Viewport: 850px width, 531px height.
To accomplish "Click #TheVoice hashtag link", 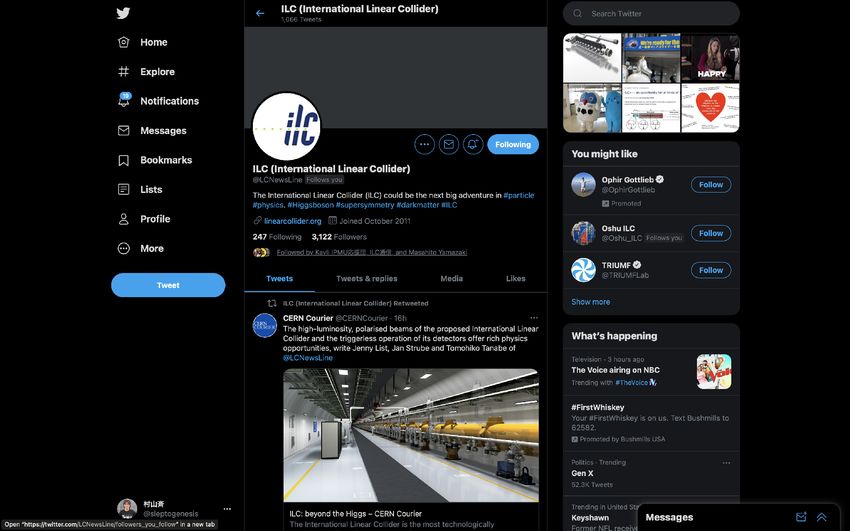I will pos(632,383).
